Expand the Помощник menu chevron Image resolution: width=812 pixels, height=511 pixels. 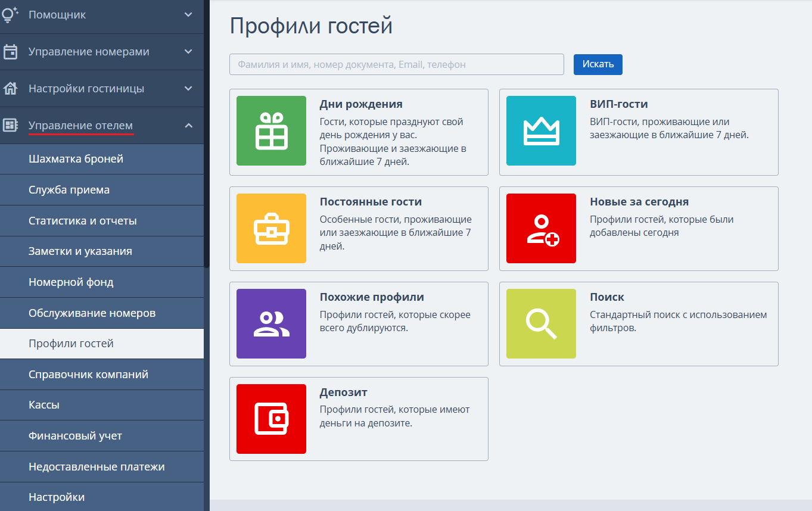pos(188,15)
